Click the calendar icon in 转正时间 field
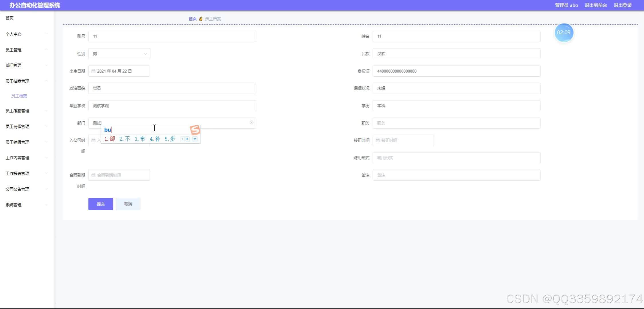 click(x=378, y=140)
